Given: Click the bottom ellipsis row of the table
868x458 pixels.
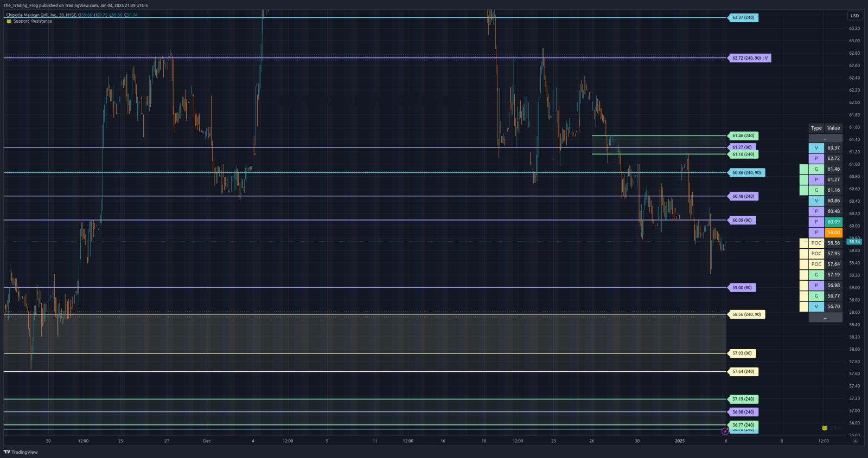Looking at the screenshot, I should [x=826, y=318].
